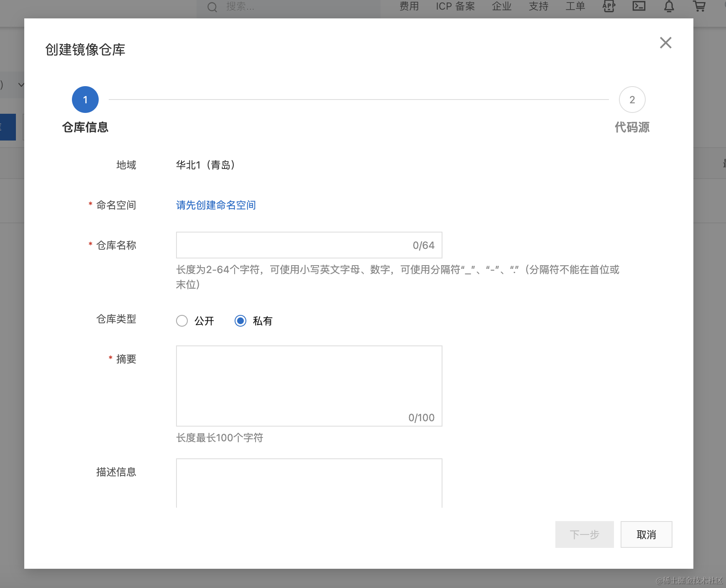Screen dimensions: 726x588
Task: Open the APP download icon
Action: pos(608,6)
